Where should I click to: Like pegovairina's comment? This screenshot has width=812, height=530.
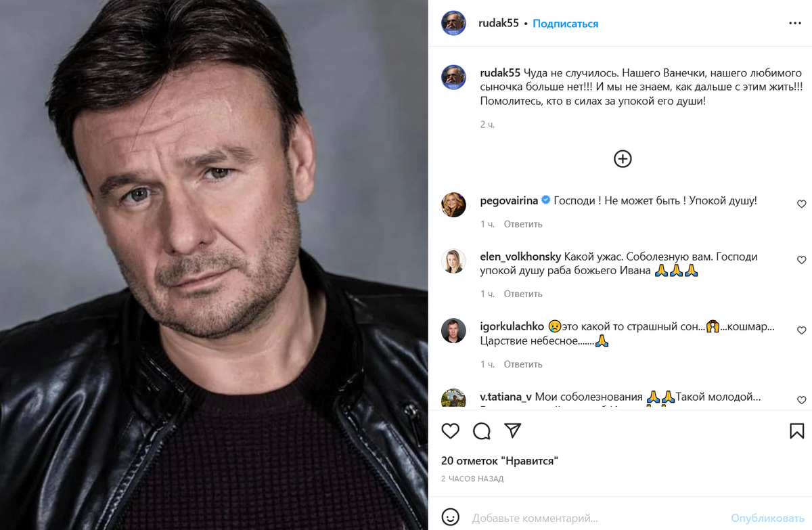pyautogui.click(x=802, y=204)
